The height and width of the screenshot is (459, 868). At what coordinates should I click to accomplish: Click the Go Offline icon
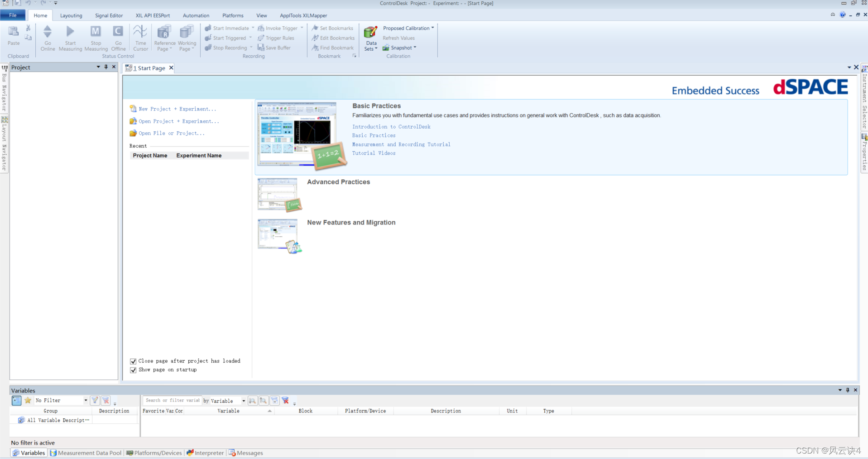pos(118,31)
